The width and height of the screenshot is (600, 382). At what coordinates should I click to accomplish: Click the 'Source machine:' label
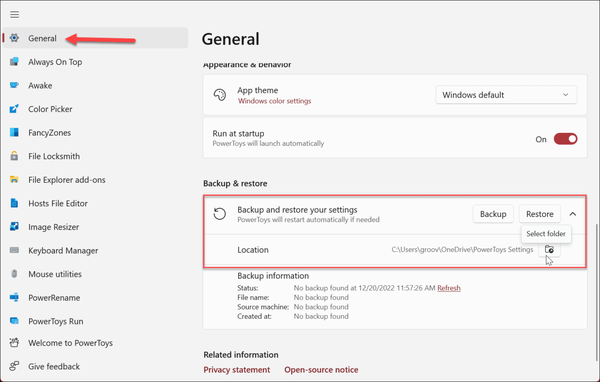pos(263,307)
